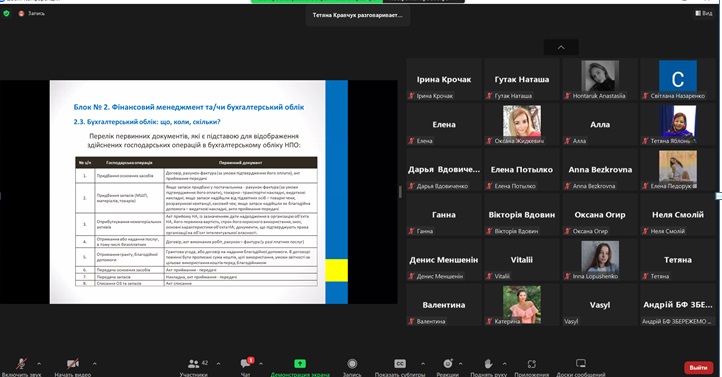722x377 pixels.
Task: Select the Ганна participant tile
Action: coord(444,215)
